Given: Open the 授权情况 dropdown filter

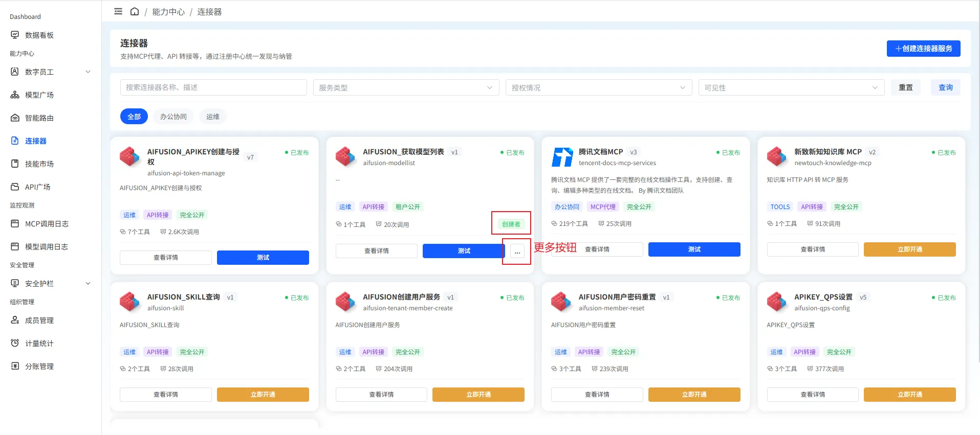Looking at the screenshot, I should [599, 87].
